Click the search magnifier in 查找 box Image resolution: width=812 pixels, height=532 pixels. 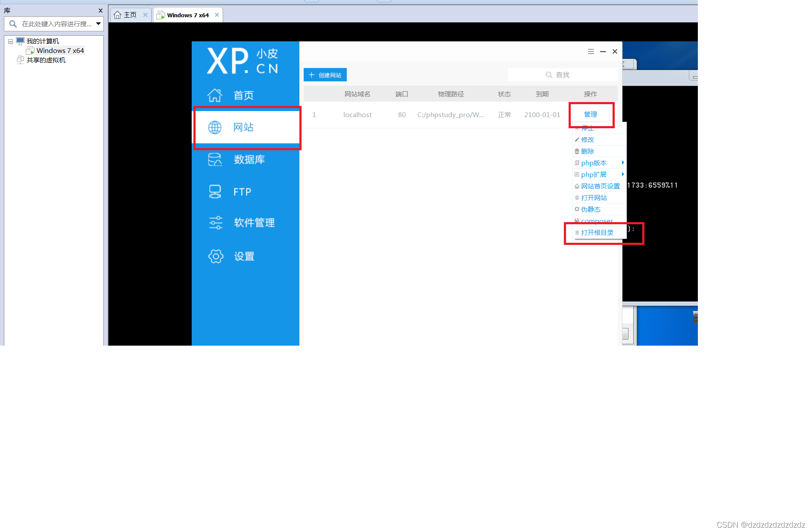(x=549, y=75)
